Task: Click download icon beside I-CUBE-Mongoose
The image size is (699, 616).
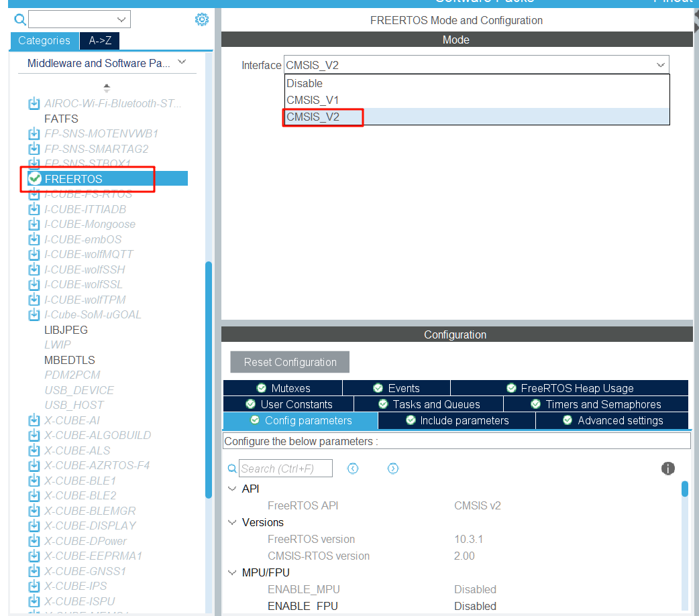Action: 34,225
